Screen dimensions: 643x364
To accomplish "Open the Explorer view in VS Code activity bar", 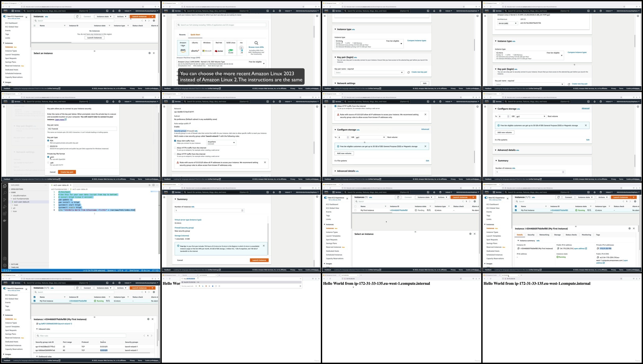I will pos(5,186).
